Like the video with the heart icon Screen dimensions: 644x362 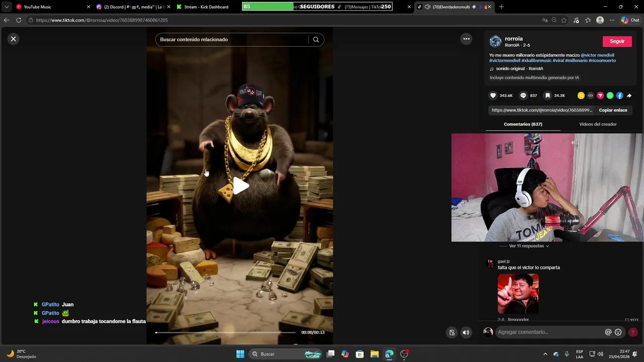click(x=493, y=96)
